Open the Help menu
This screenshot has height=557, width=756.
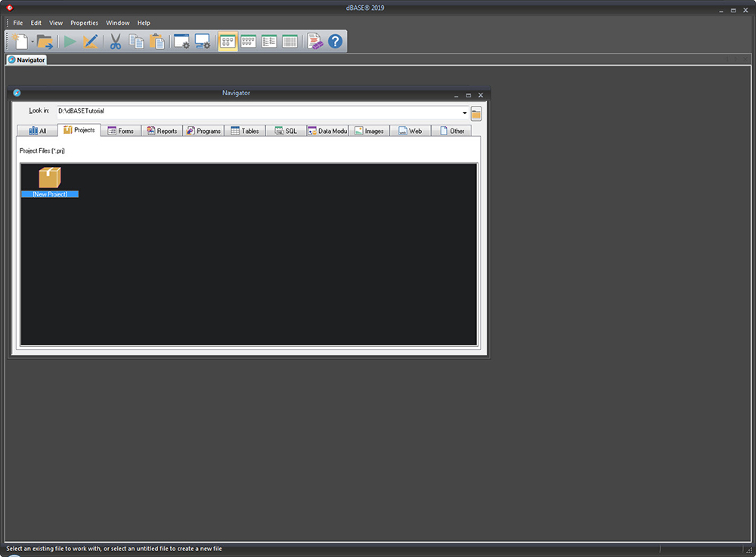click(x=144, y=23)
